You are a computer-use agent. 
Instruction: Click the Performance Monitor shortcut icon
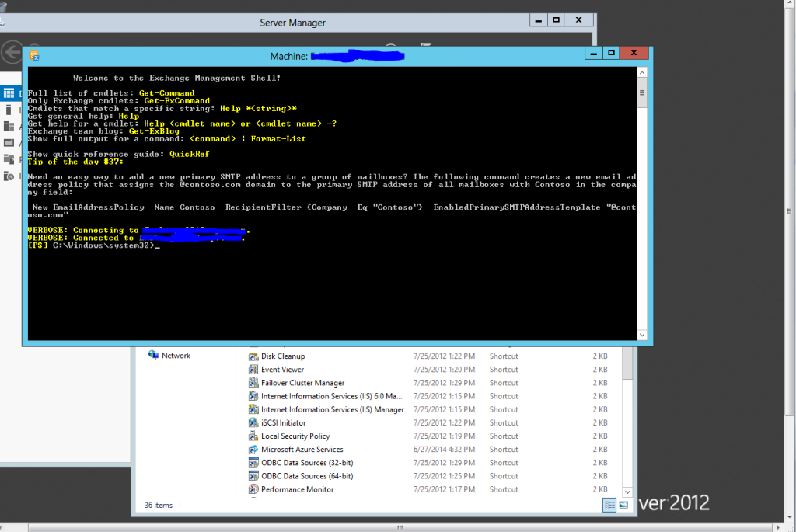tap(253, 489)
